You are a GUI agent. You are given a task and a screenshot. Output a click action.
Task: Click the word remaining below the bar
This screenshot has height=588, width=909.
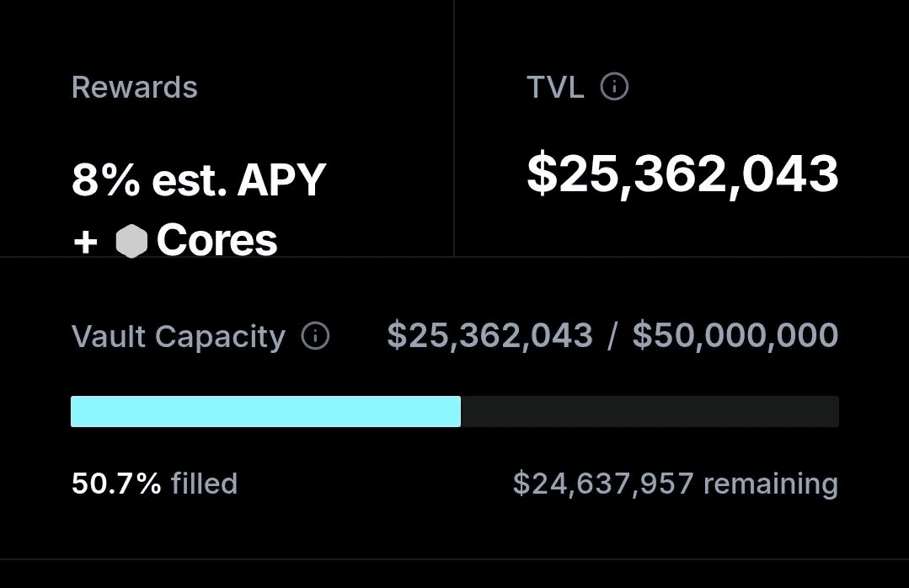(771, 484)
